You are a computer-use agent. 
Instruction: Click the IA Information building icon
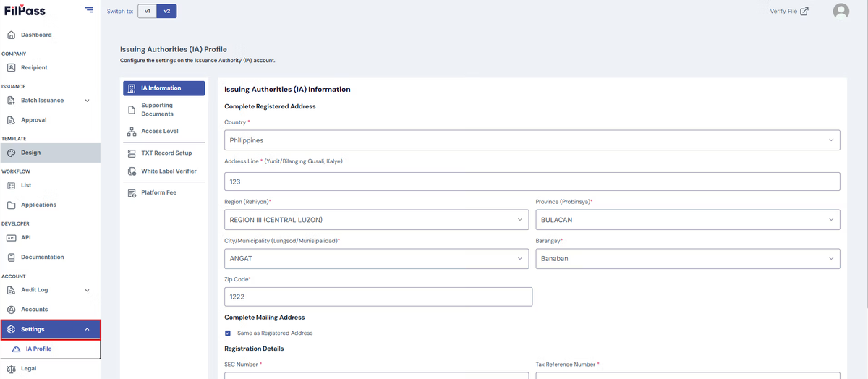coord(132,88)
